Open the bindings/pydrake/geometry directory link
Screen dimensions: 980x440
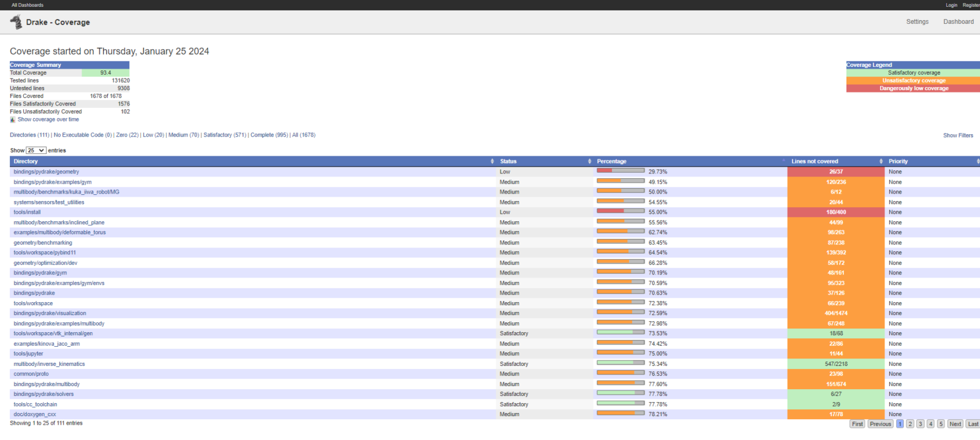click(47, 172)
